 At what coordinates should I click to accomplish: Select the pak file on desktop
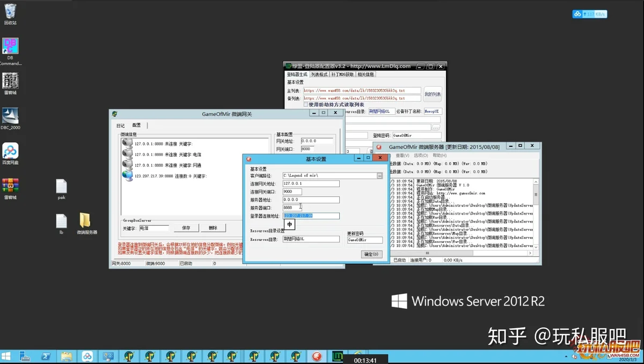pos(62,190)
